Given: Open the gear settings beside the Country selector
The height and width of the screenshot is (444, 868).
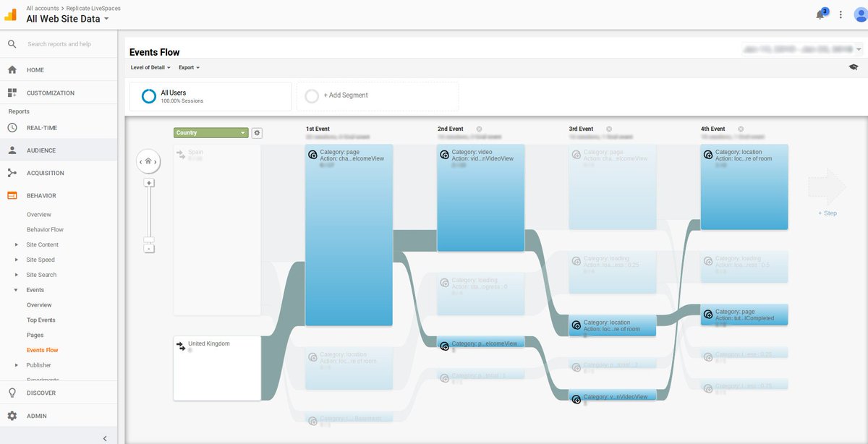Looking at the screenshot, I should (257, 132).
